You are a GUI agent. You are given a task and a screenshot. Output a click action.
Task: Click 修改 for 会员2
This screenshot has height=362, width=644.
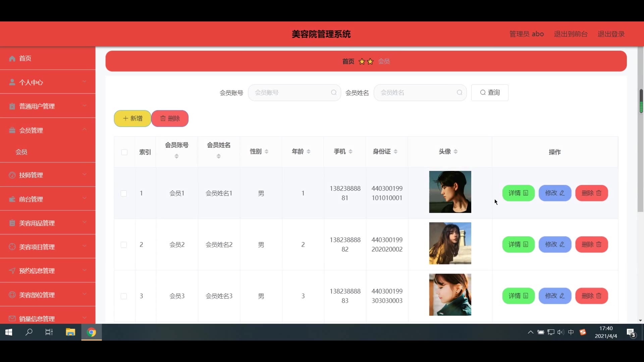555,244
